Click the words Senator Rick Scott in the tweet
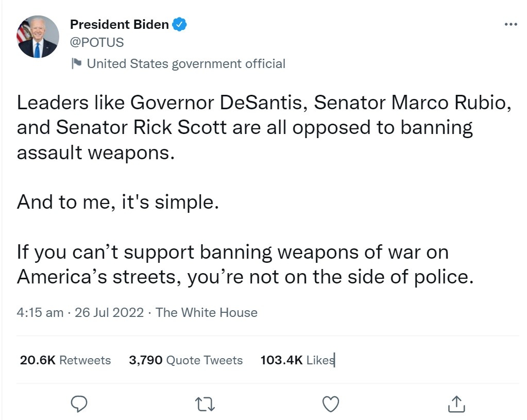The image size is (527, 420). point(142,127)
